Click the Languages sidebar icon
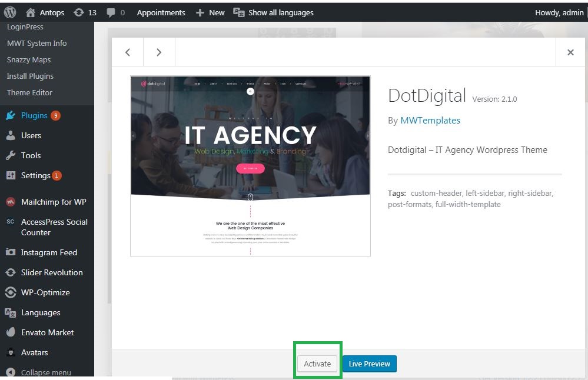 (11, 312)
